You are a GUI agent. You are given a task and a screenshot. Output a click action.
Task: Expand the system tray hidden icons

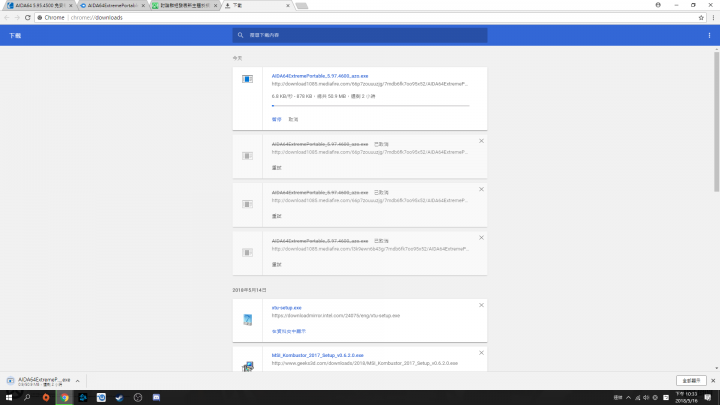coord(628,398)
